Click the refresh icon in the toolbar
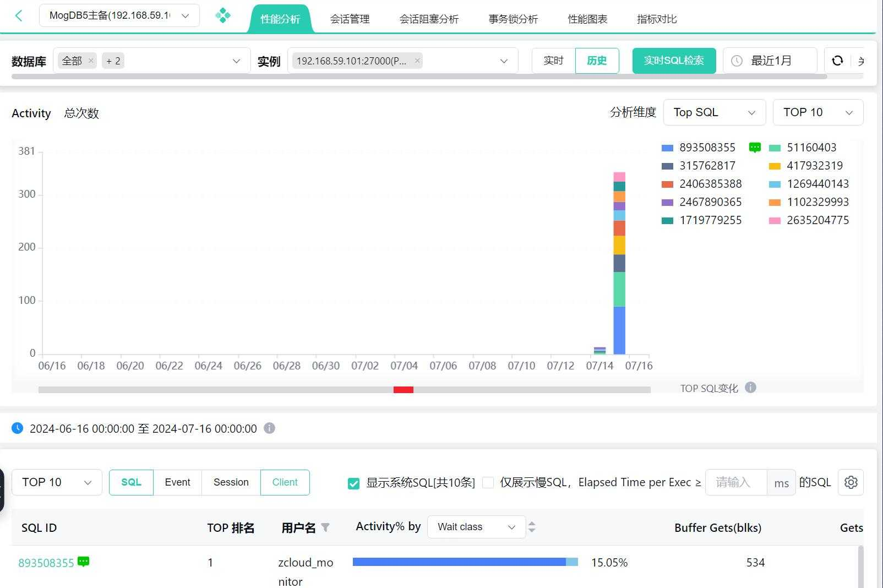 pyautogui.click(x=837, y=61)
